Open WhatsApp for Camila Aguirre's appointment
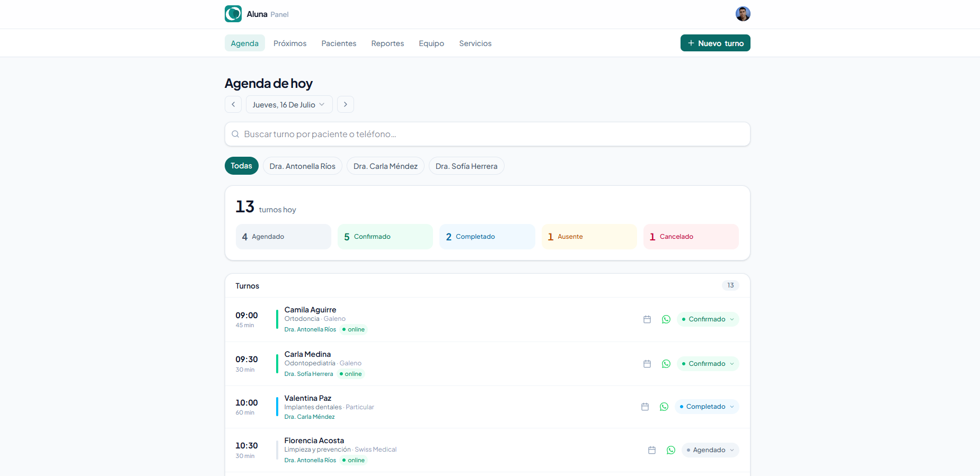980x476 pixels. pyautogui.click(x=666, y=319)
